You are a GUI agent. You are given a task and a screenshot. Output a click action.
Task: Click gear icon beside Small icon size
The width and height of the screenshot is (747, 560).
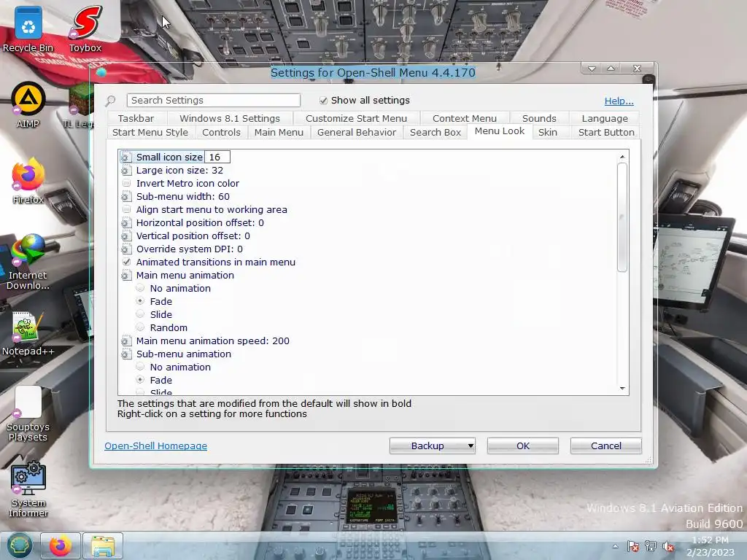point(125,157)
